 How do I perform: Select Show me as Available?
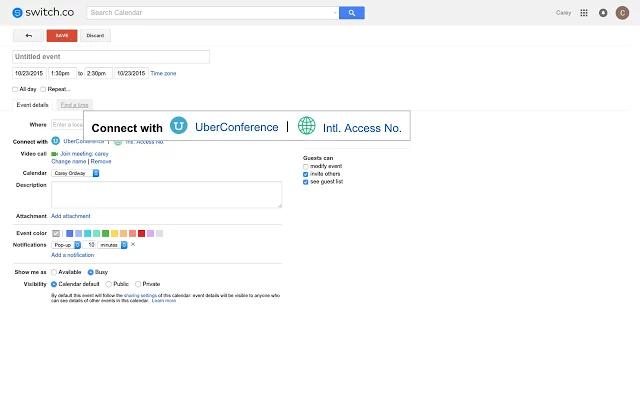(54, 272)
